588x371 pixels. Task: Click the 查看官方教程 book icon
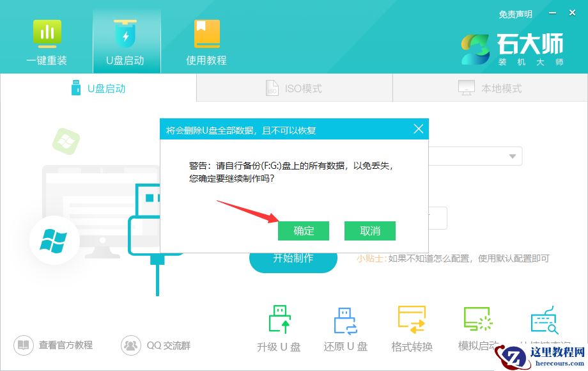pyautogui.click(x=23, y=345)
